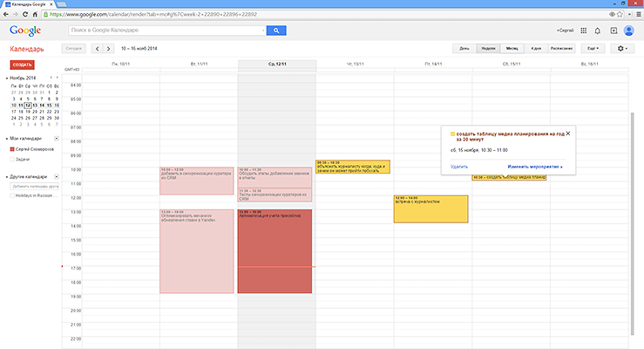Open добавить в синхронизацию куратора event
Image resolution: width=644 pixels, height=349 pixels.
[x=197, y=181]
